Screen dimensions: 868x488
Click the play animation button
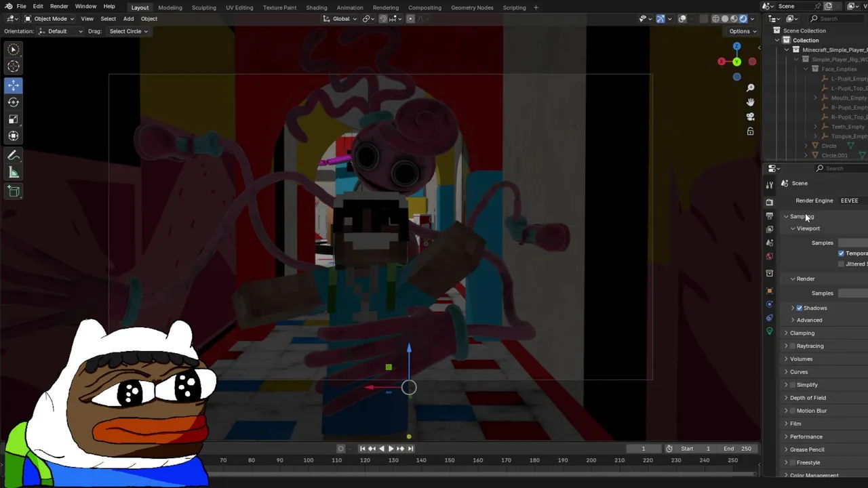pos(391,449)
